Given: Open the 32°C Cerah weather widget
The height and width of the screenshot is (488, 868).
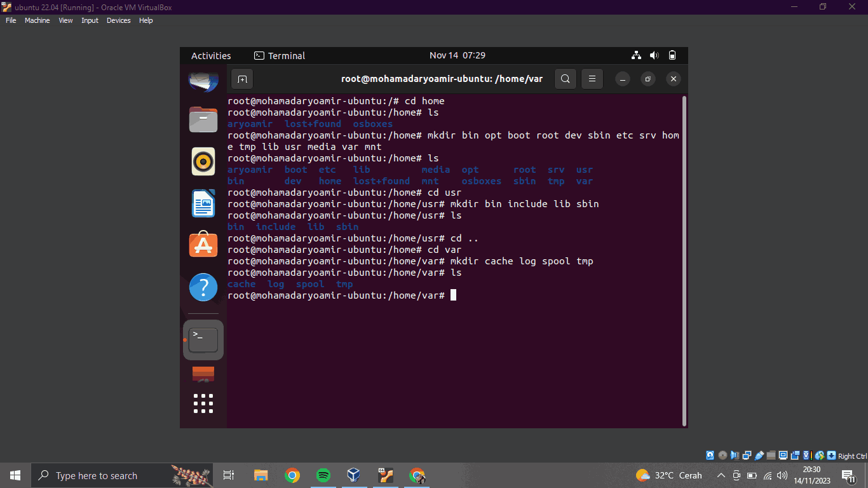Looking at the screenshot, I should pyautogui.click(x=669, y=475).
